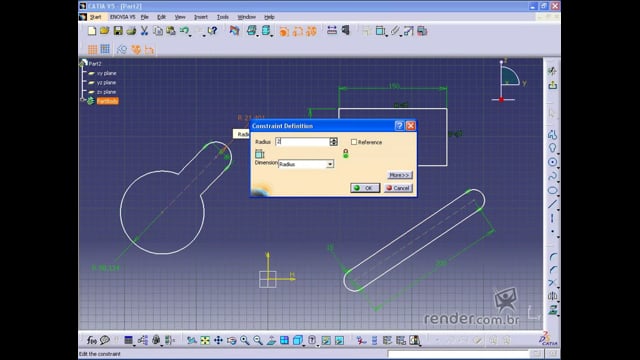640x360 pixels.
Task: Open the Start menu
Action: (96, 17)
